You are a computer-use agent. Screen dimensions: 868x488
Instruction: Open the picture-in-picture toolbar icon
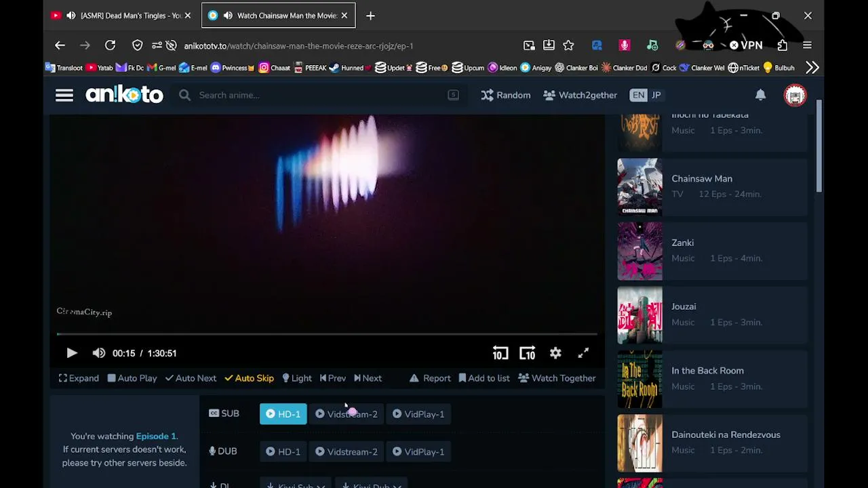point(529,45)
